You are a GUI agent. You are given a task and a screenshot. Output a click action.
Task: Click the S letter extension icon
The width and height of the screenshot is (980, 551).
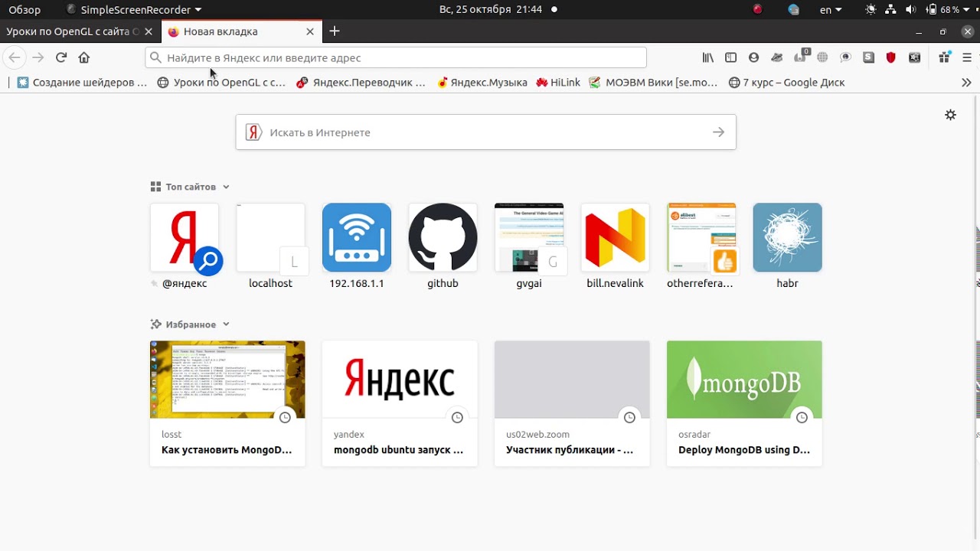868,57
